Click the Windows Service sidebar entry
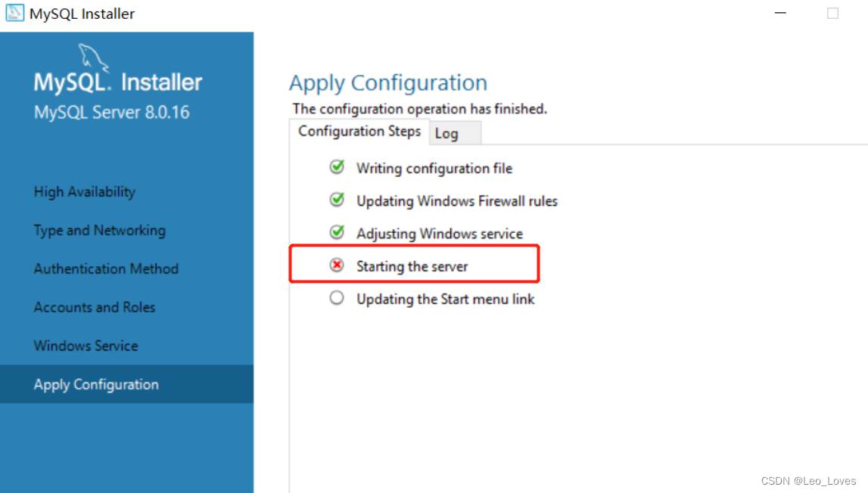868x493 pixels. 86,346
